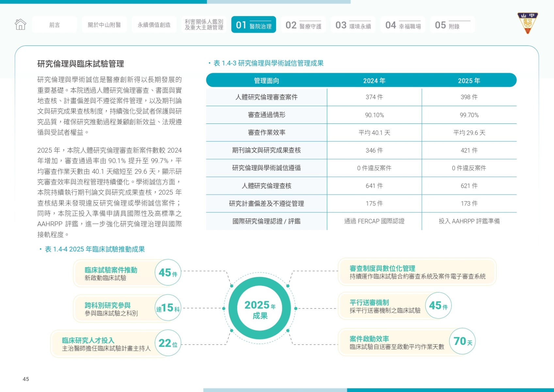Click the 99.70% cell
This screenshot has width=554, height=392.
[469, 115]
